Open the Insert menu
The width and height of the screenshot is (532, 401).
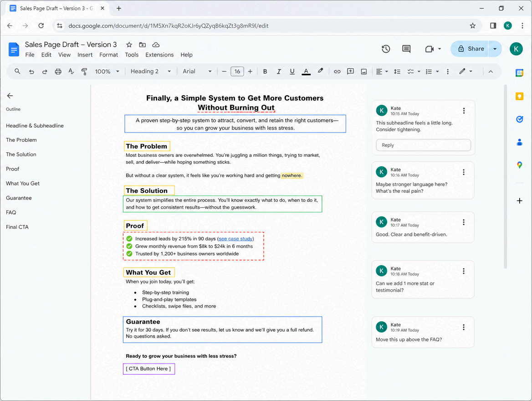(85, 55)
